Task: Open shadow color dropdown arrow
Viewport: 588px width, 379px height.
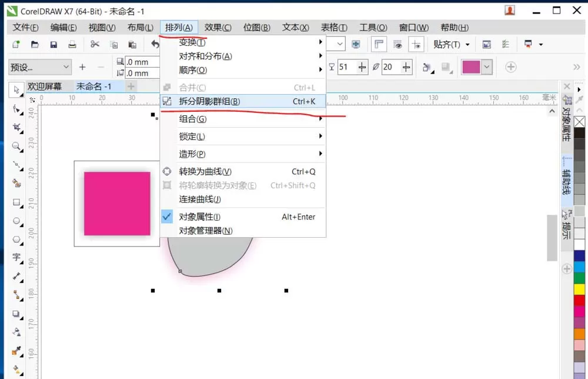Action: click(x=486, y=67)
